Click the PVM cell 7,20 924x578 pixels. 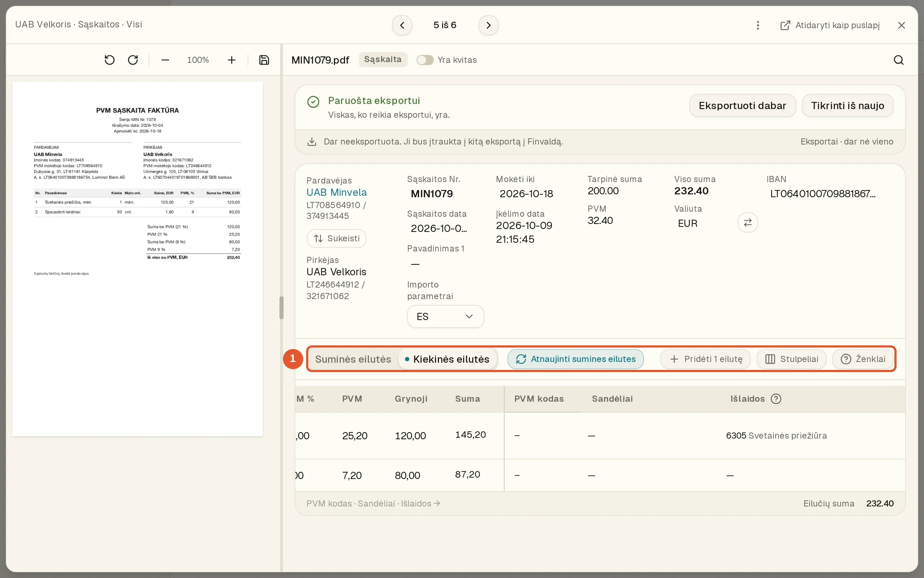pos(352,475)
